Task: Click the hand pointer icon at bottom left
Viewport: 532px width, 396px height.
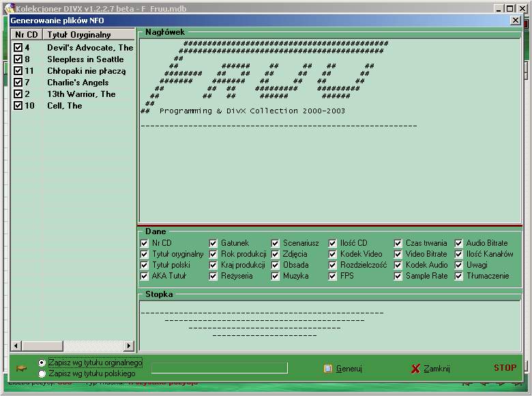Action: tap(22, 368)
